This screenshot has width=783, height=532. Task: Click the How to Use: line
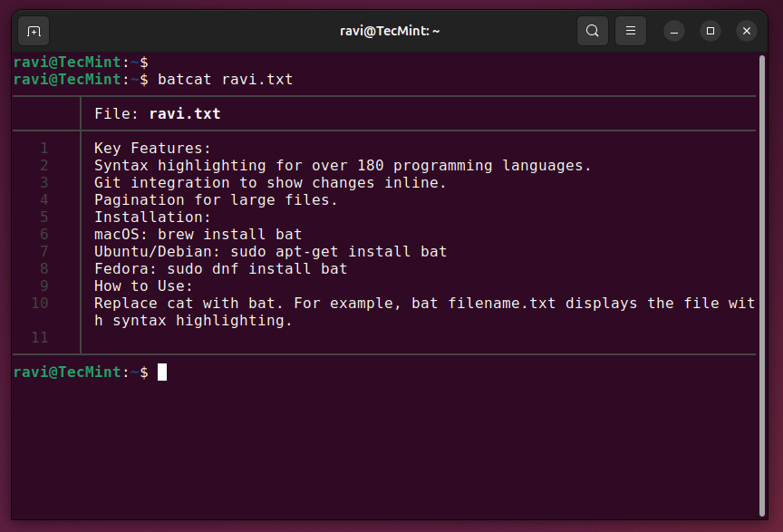pos(143,286)
